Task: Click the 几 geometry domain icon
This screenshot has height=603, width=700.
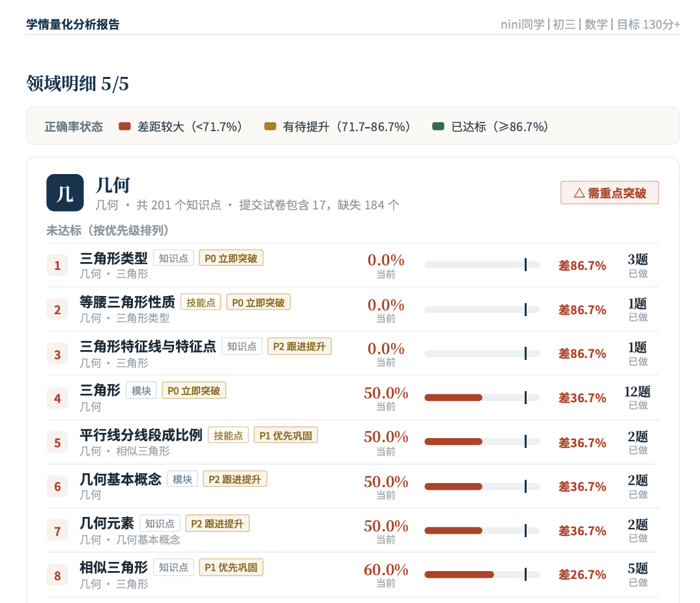Action: coord(65,192)
